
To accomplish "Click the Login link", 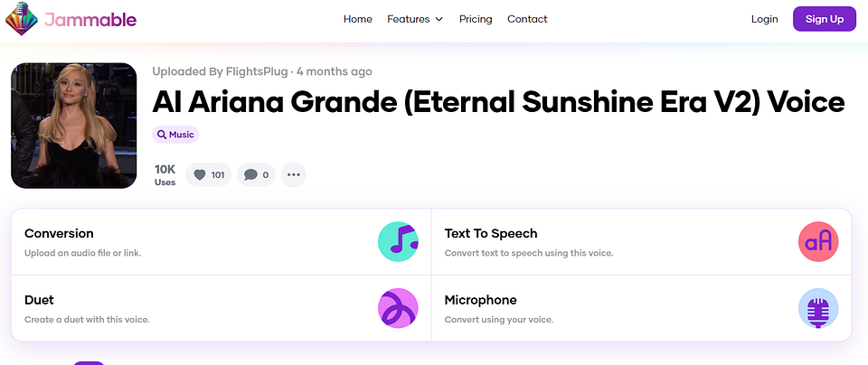I will (765, 19).
